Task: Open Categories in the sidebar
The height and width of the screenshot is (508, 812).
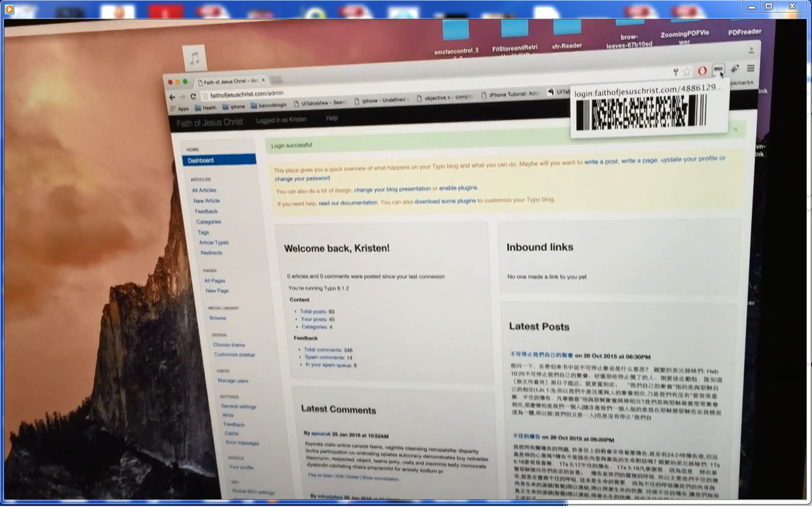Action: pos(209,222)
